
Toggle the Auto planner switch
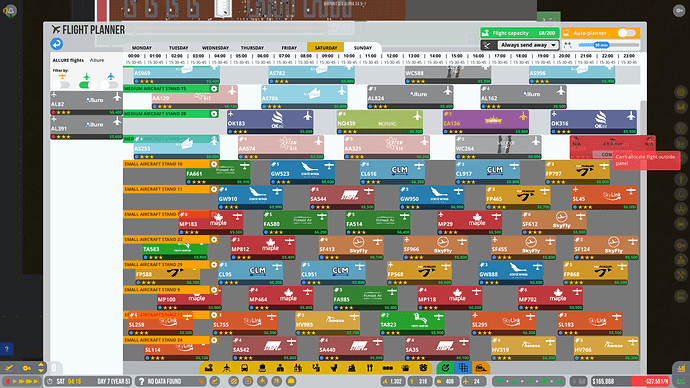(626, 33)
